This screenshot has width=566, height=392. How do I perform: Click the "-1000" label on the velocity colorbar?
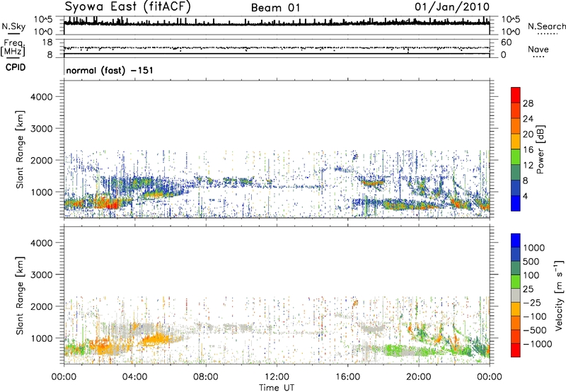coord(537,344)
